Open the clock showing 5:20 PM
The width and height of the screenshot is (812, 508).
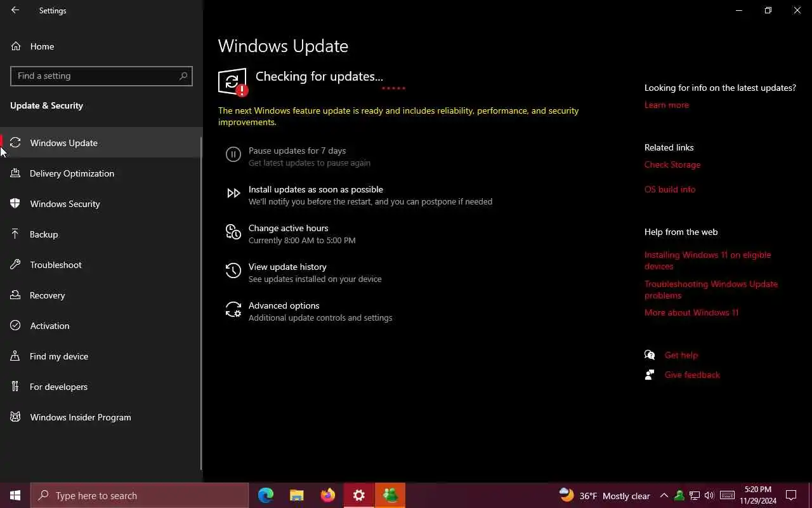(x=758, y=495)
